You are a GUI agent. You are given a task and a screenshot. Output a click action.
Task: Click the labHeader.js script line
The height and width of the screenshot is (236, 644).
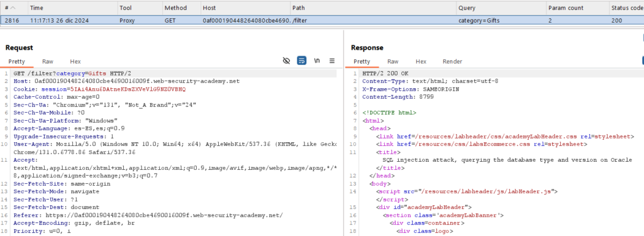467,191
